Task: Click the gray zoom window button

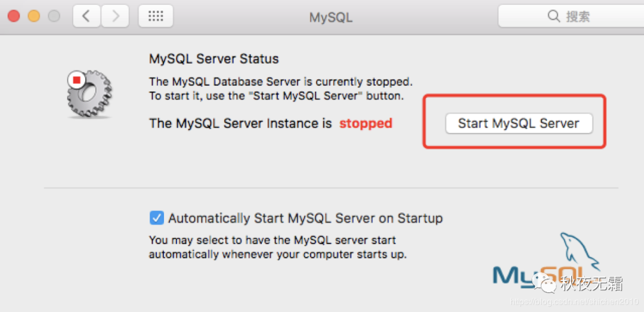Action: [54, 16]
